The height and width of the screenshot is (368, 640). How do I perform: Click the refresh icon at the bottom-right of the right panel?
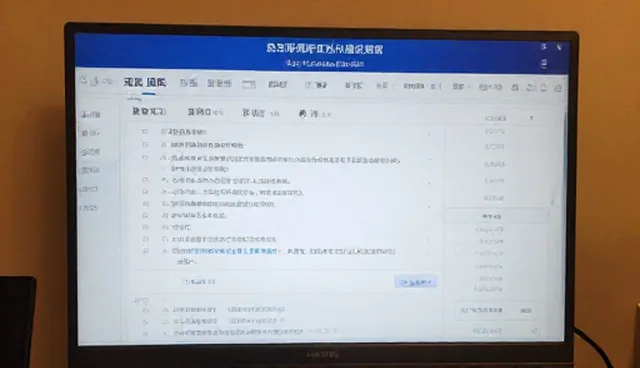pyautogui.click(x=535, y=331)
